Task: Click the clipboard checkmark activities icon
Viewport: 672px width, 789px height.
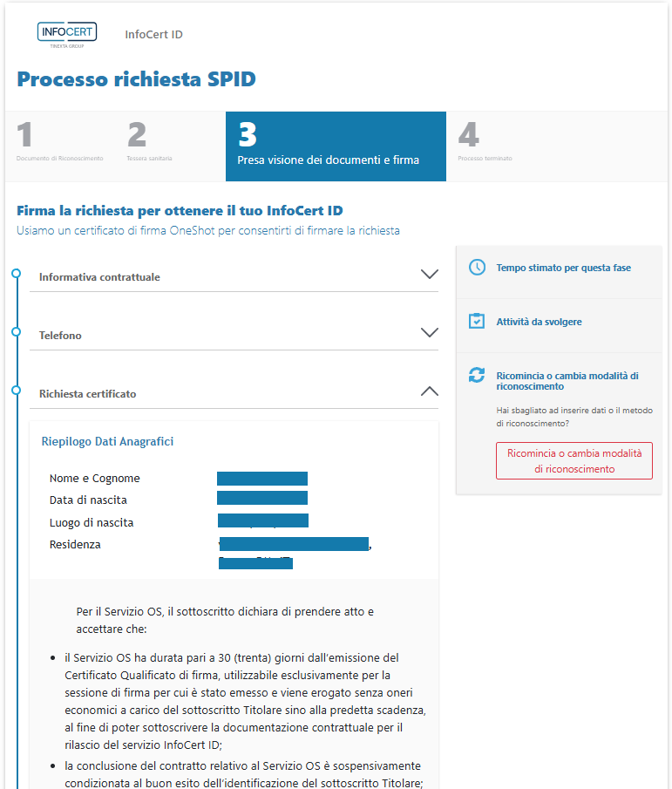Action: pos(477,321)
